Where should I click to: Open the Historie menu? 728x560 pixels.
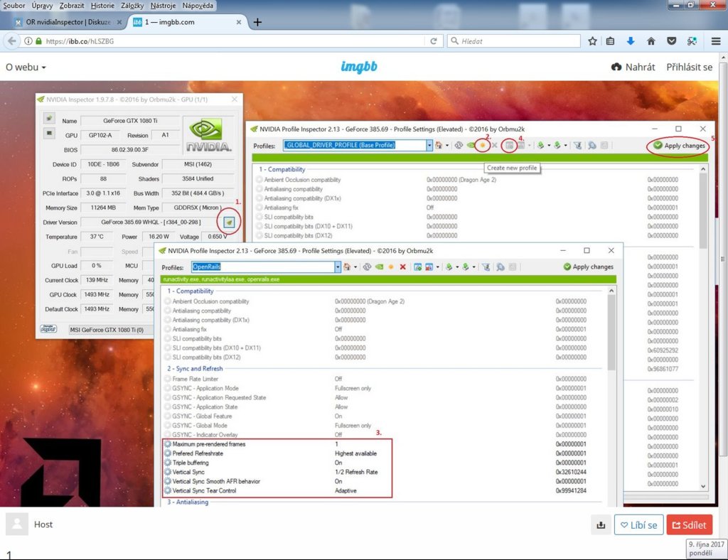102,6
